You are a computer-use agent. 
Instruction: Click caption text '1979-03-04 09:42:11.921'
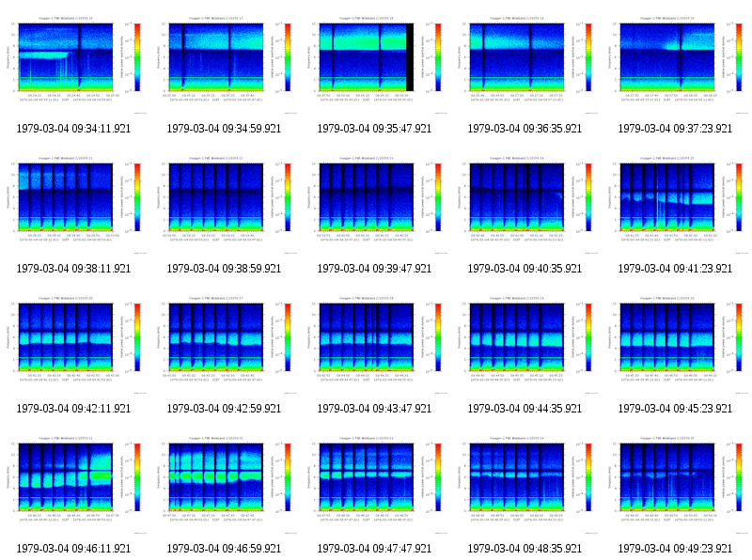(73, 409)
